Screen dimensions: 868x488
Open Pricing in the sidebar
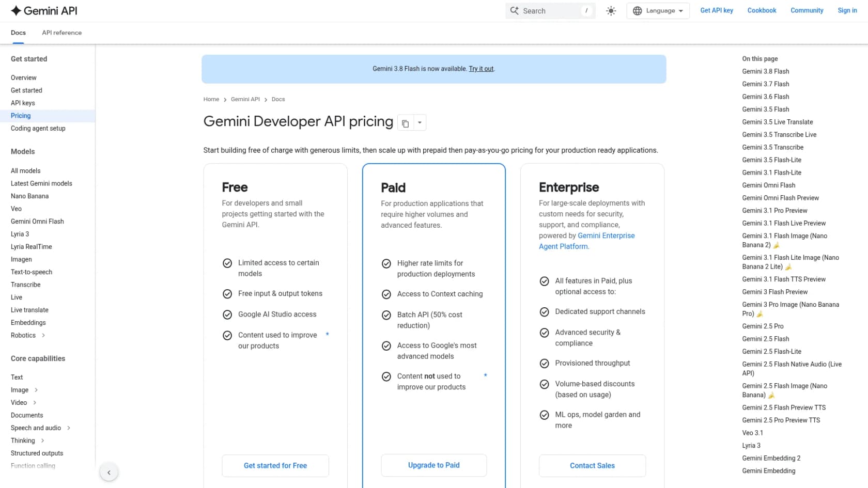pos(21,116)
